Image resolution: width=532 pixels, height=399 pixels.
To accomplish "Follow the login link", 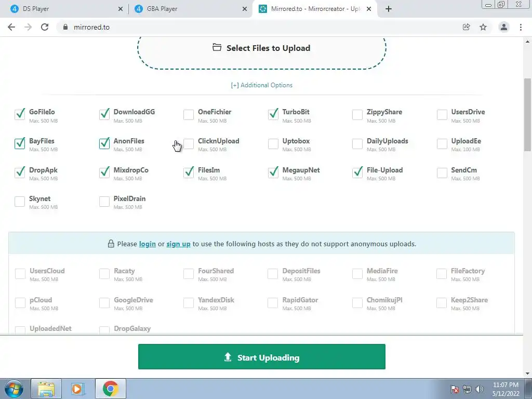I will click(147, 244).
